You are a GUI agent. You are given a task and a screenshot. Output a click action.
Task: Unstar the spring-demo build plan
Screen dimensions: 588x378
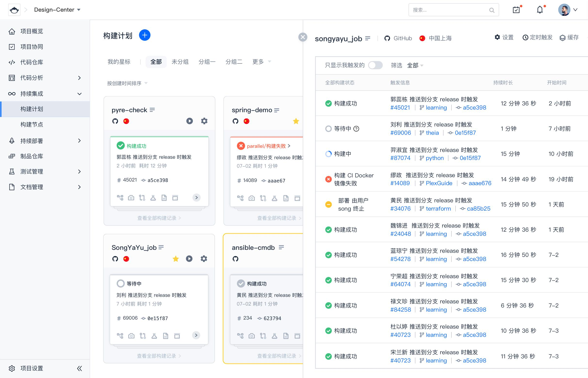(296, 121)
